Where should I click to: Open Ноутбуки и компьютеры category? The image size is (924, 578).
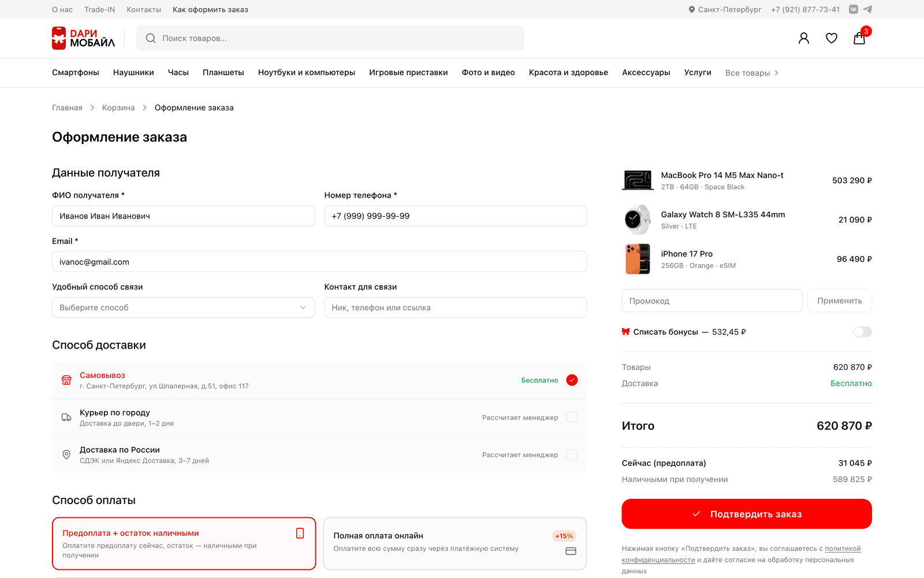click(x=307, y=73)
